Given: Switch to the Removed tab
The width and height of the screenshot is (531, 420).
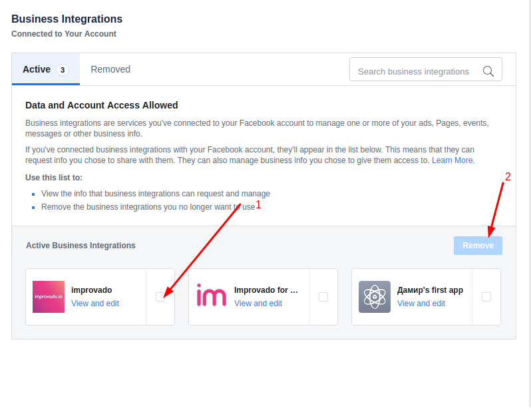Looking at the screenshot, I should 110,69.
